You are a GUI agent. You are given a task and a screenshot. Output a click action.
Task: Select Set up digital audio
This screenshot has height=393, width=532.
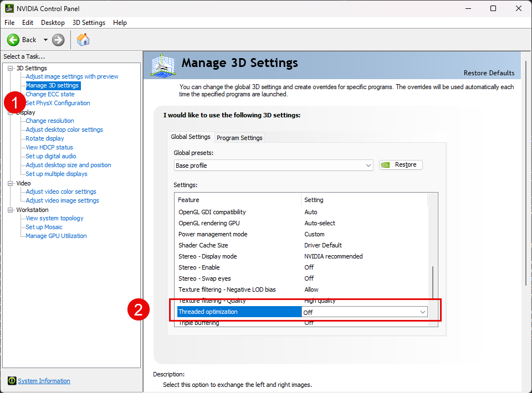click(51, 156)
